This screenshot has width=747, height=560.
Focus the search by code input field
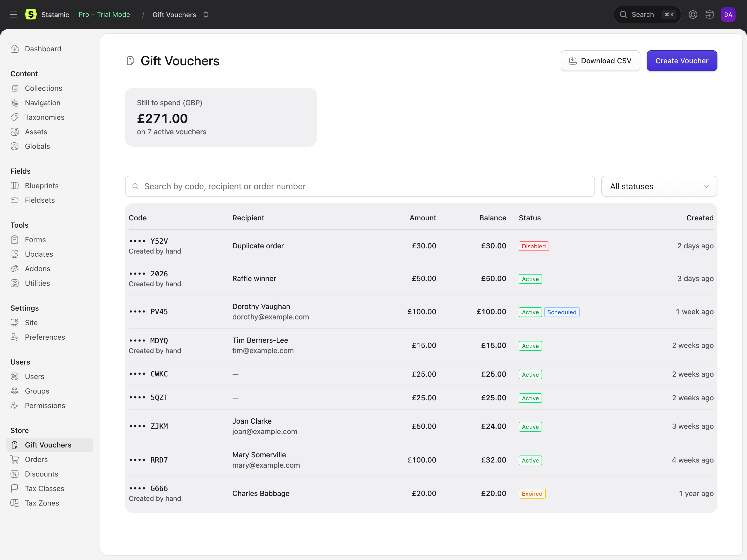pyautogui.click(x=360, y=186)
